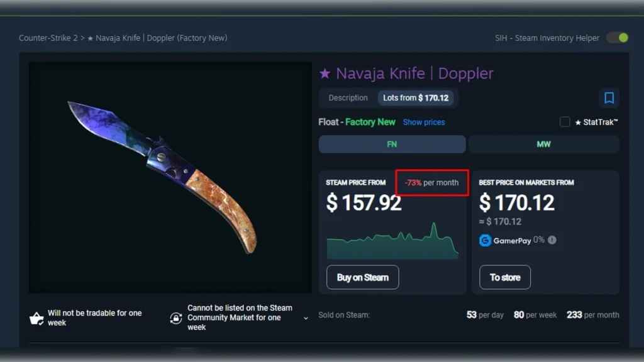Viewport: 644px width, 362px height.
Task: Click the trade lock basket icon
Action: point(36,318)
